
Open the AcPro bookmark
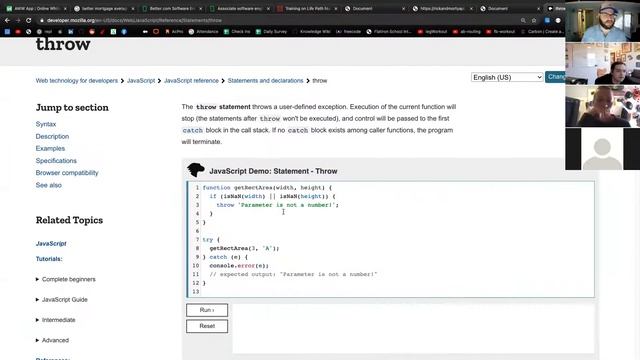pos(174,31)
